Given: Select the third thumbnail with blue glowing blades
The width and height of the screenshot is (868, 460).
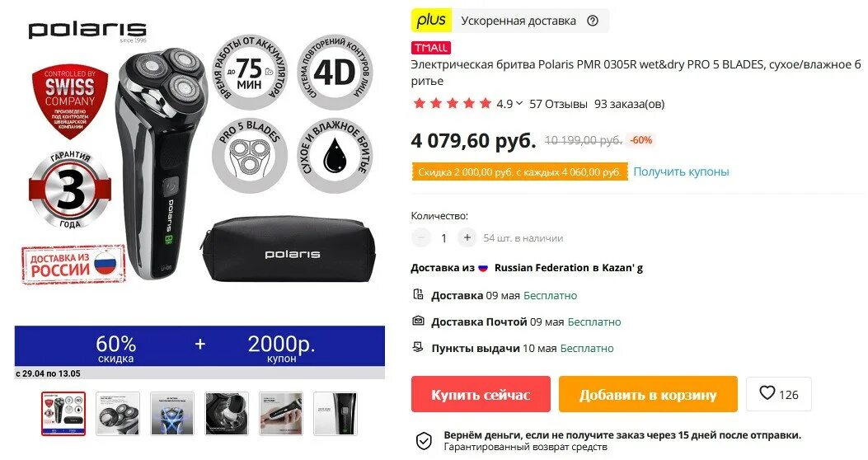Looking at the screenshot, I should [x=172, y=414].
